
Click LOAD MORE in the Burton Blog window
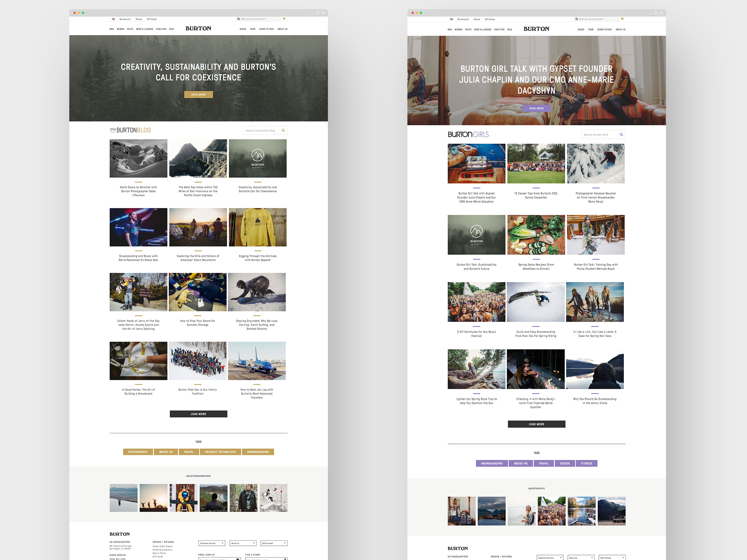[x=198, y=414]
